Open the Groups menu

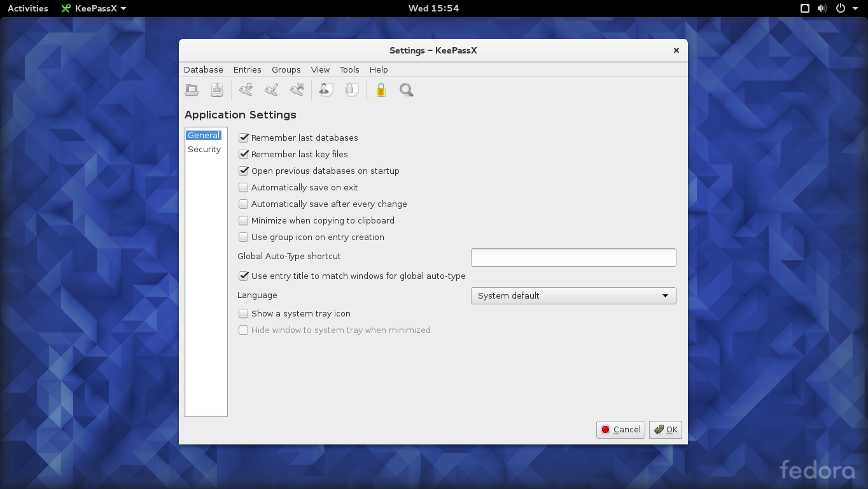click(x=286, y=69)
